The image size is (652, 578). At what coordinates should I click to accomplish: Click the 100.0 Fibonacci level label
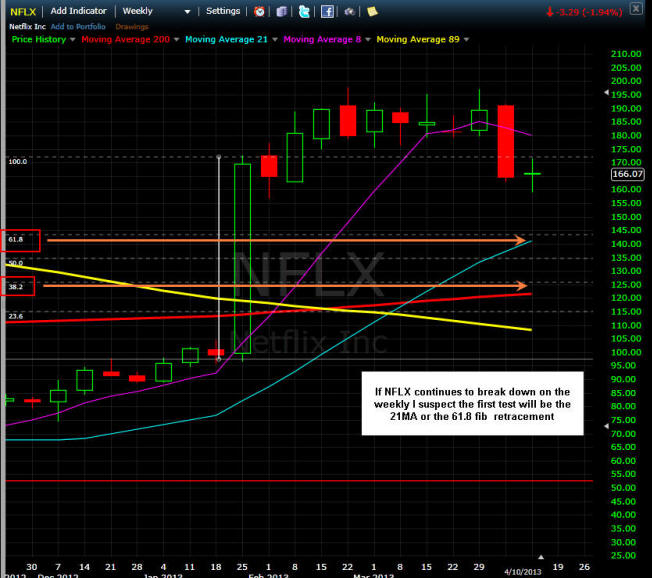click(x=17, y=161)
